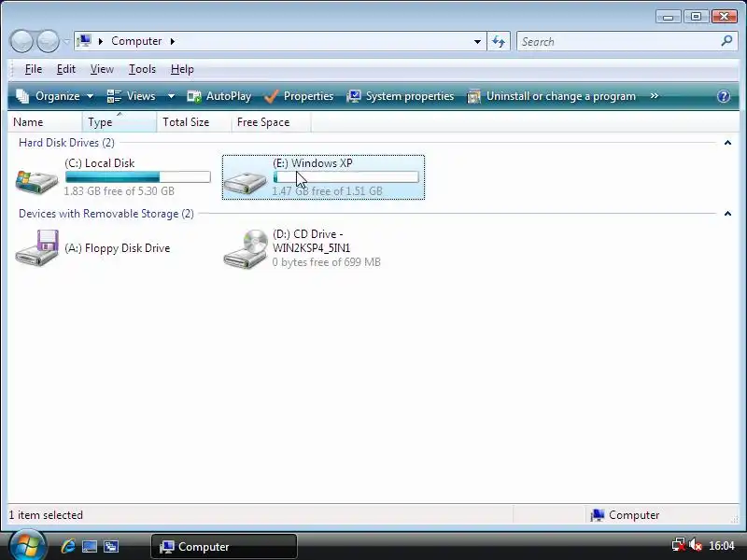
Task: Click the Computer taskbar button
Action: click(x=224, y=546)
